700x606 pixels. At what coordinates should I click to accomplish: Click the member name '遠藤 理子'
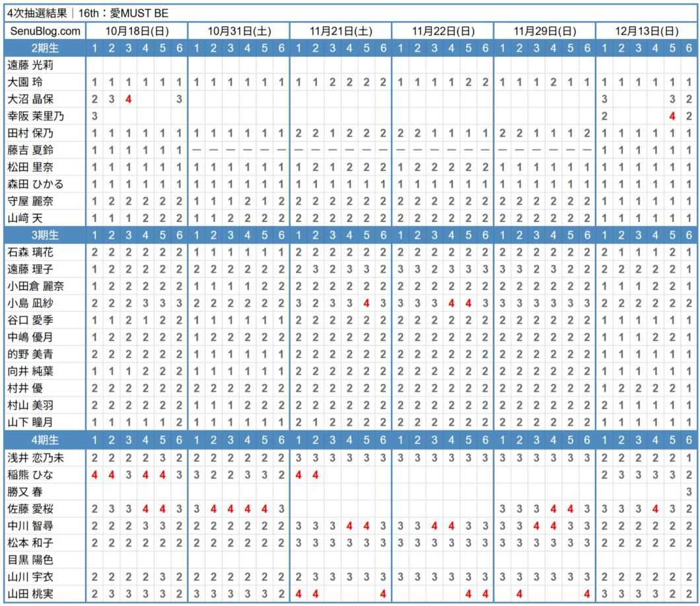click(30, 269)
